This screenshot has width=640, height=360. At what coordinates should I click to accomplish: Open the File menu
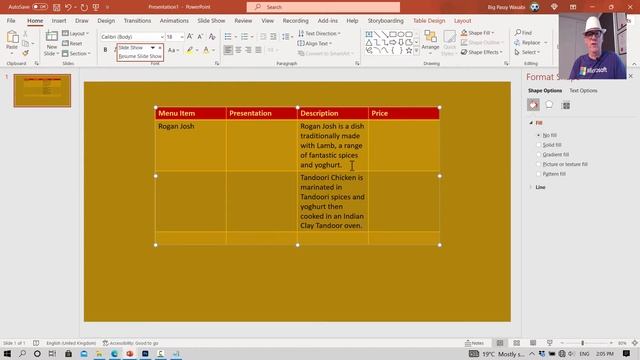(11, 20)
